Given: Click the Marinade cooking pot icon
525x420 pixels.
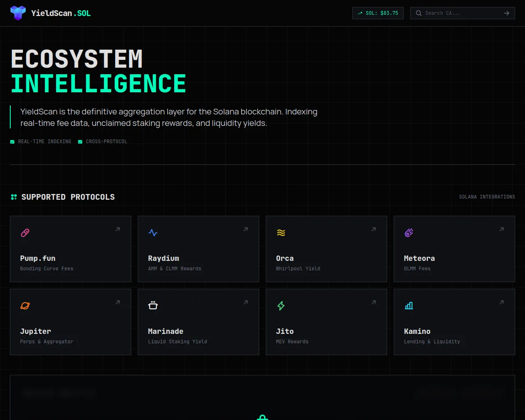Looking at the screenshot, I should click(153, 306).
